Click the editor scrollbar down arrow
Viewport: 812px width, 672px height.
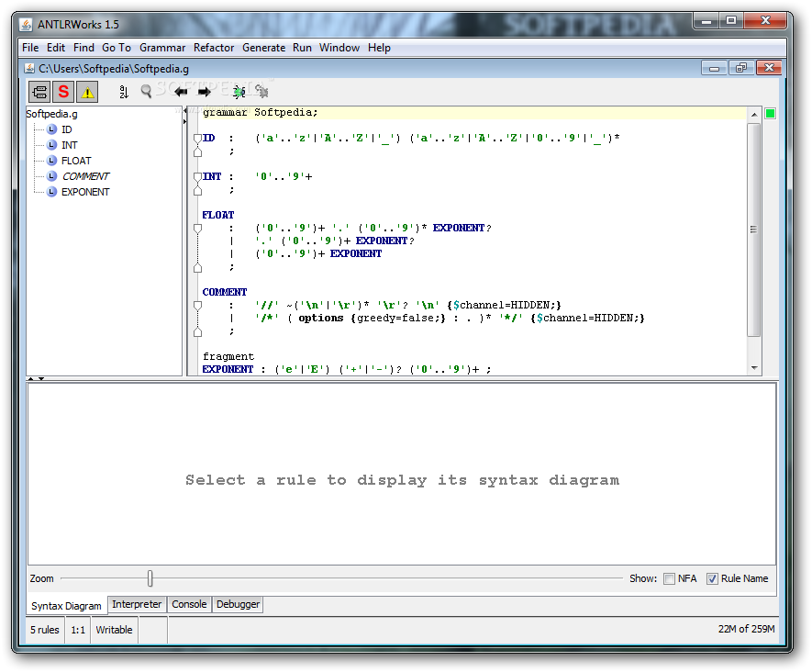[754, 368]
